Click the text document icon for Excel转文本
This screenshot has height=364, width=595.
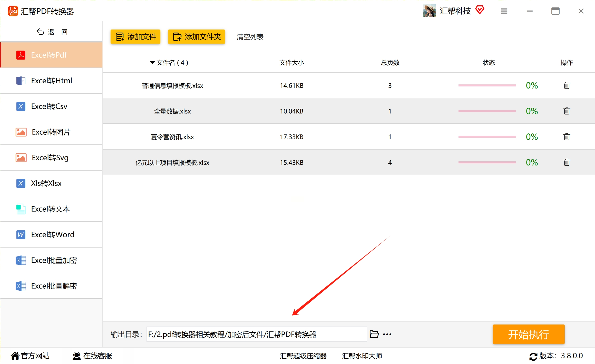click(21, 209)
